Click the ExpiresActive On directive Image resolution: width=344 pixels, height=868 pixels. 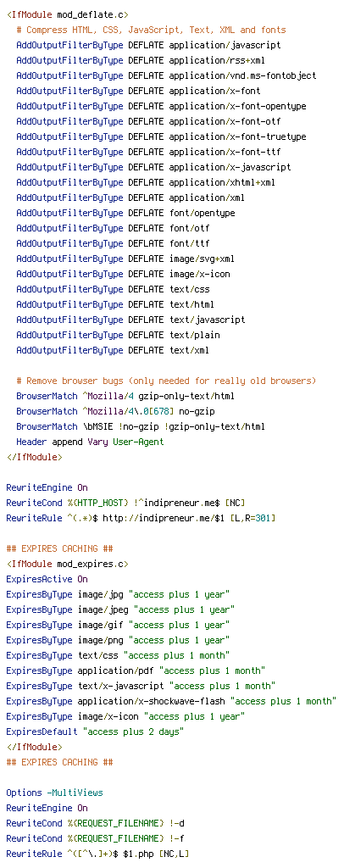(x=47, y=579)
